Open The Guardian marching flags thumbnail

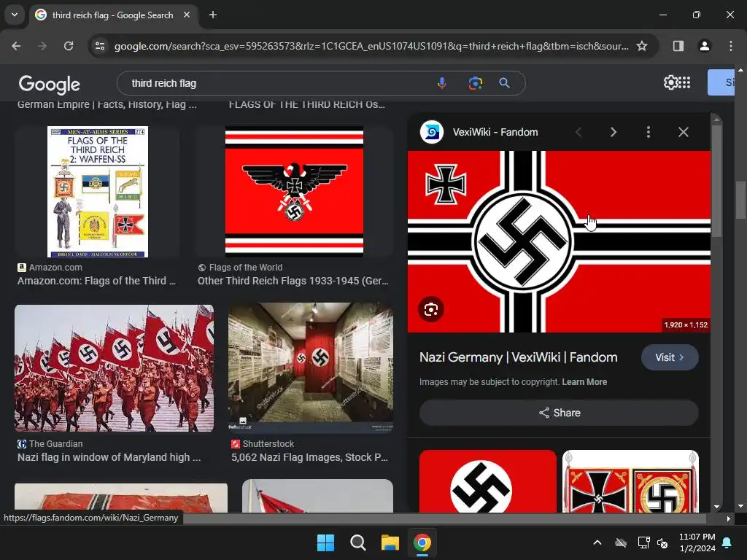coord(114,368)
